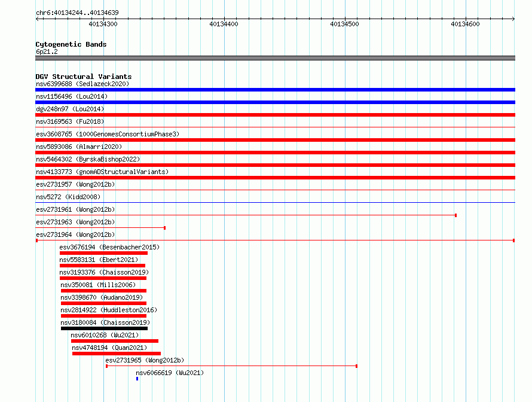Click the DGV Structural Variants track title
The width and height of the screenshot is (532, 402).
84,77
